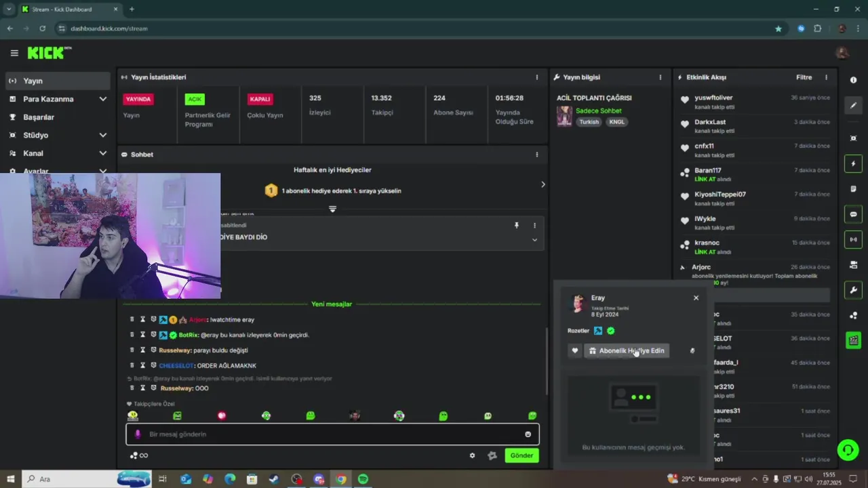Open the green headset support button
Screen dimensions: 868x488
[x=847, y=449]
